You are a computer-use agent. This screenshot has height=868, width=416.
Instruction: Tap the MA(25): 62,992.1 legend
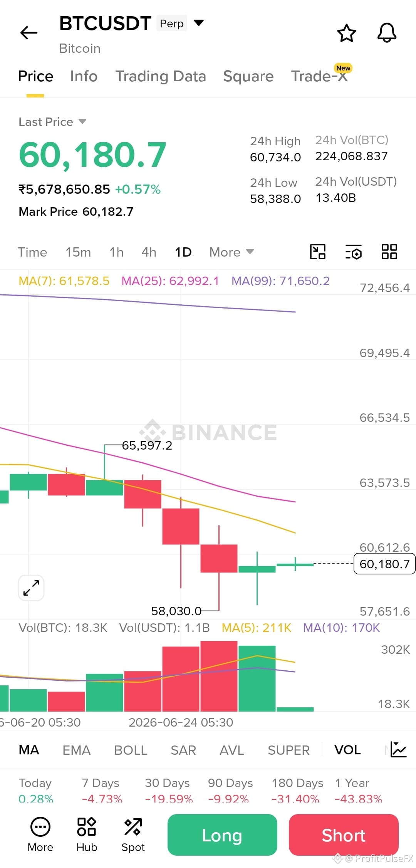[x=170, y=281]
